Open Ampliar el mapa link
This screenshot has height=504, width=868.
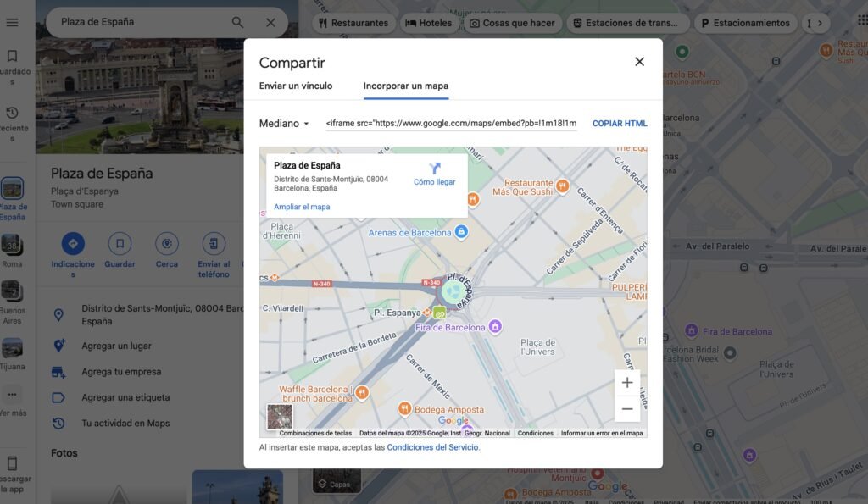point(302,207)
